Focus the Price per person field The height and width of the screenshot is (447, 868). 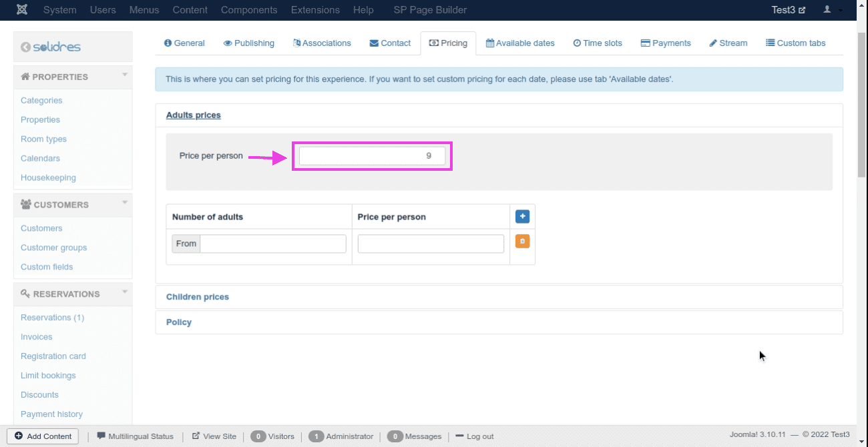click(372, 155)
